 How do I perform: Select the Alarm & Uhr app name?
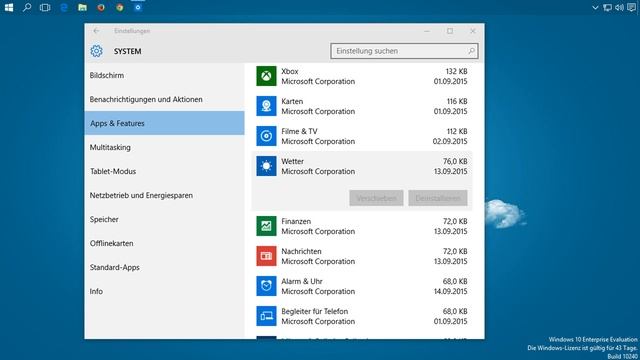click(x=302, y=281)
